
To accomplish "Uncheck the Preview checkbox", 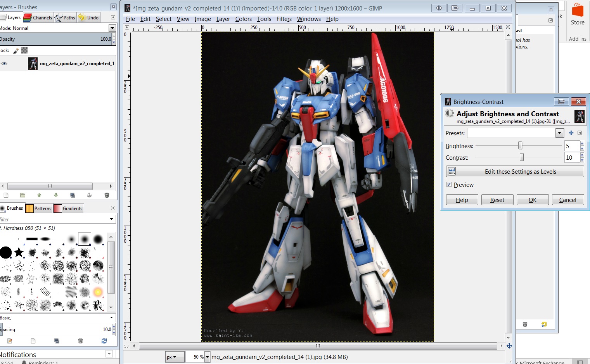I will 449,185.
